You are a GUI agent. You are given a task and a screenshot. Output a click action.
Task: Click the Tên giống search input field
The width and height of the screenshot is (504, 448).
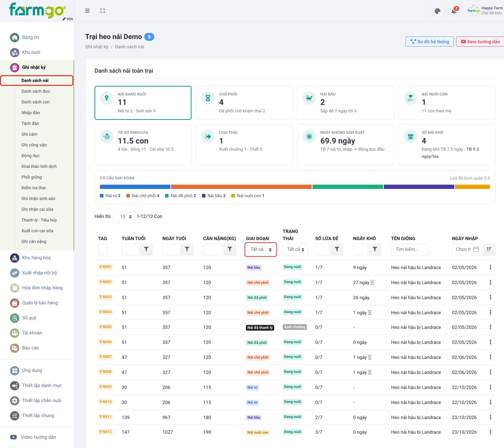point(409,249)
